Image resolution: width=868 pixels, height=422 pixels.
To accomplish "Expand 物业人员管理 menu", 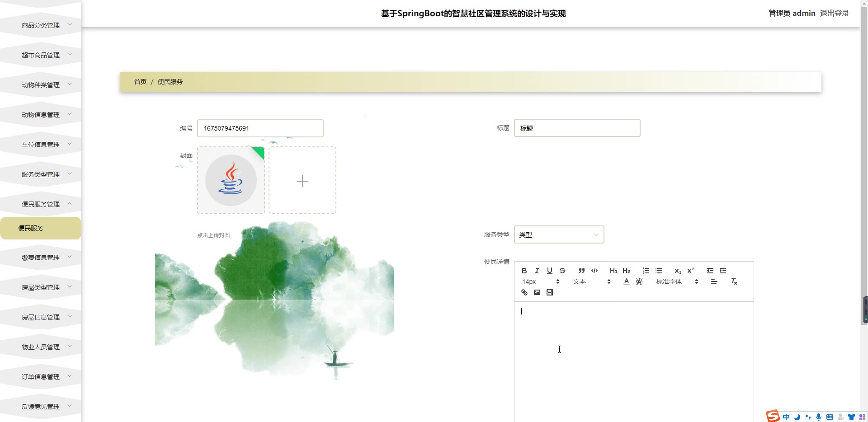I will (41, 347).
